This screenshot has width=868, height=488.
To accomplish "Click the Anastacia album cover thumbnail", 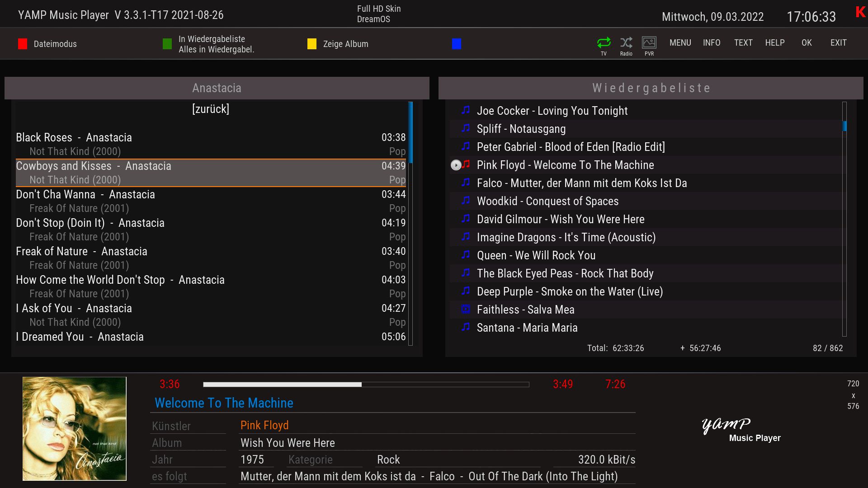I will [75, 428].
